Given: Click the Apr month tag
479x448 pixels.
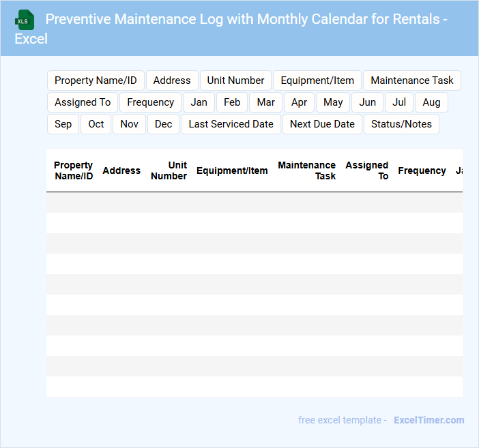Looking at the screenshot, I should coord(299,102).
